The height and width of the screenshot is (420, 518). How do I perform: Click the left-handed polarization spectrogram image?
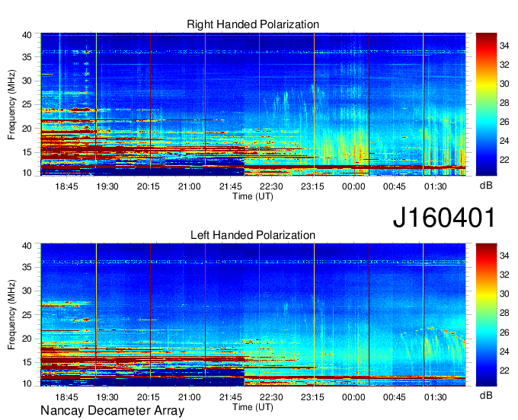coord(253,315)
